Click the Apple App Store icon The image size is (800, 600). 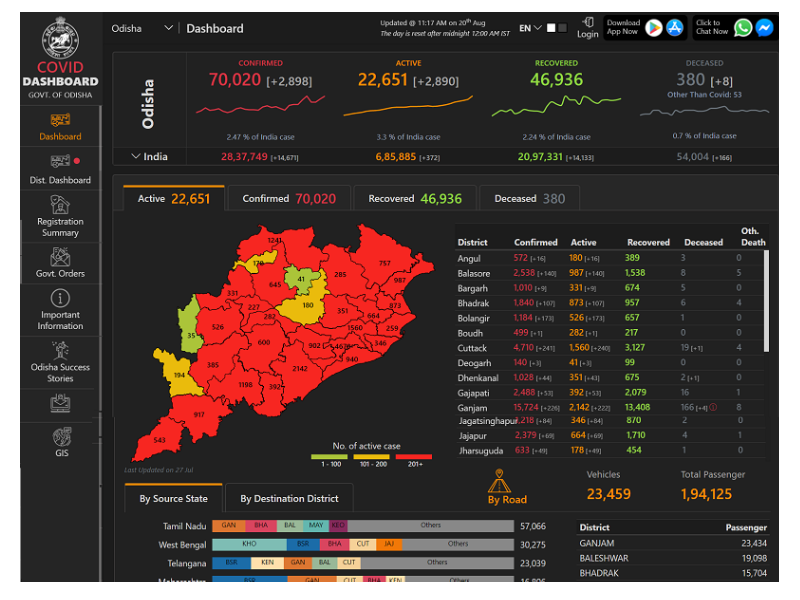click(x=675, y=28)
